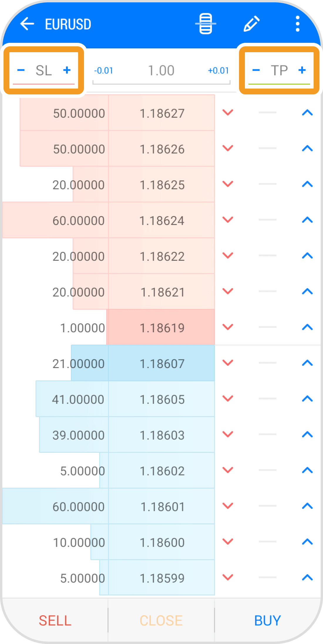323x644 pixels.
Task: Toggle the depth of market spread view icon
Action: pyautogui.click(x=206, y=24)
